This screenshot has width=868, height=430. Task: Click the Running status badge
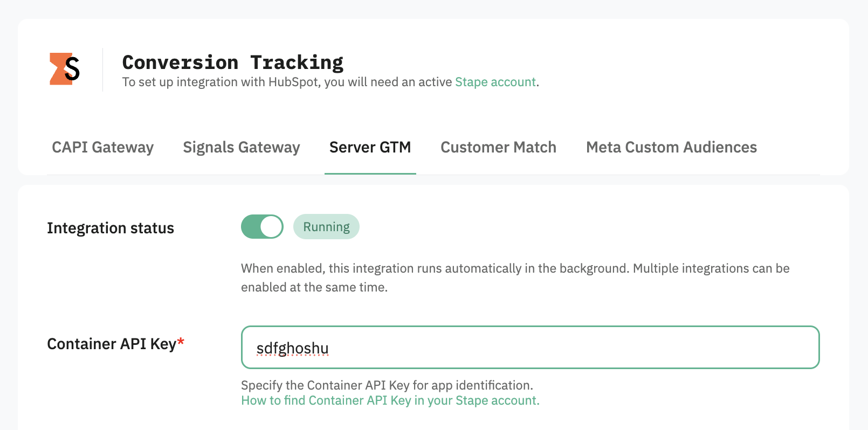(x=326, y=227)
